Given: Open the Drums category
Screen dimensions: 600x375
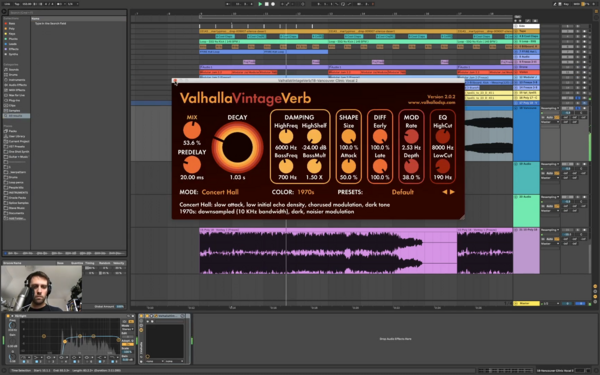Looking at the screenshot, I should (x=13, y=75).
